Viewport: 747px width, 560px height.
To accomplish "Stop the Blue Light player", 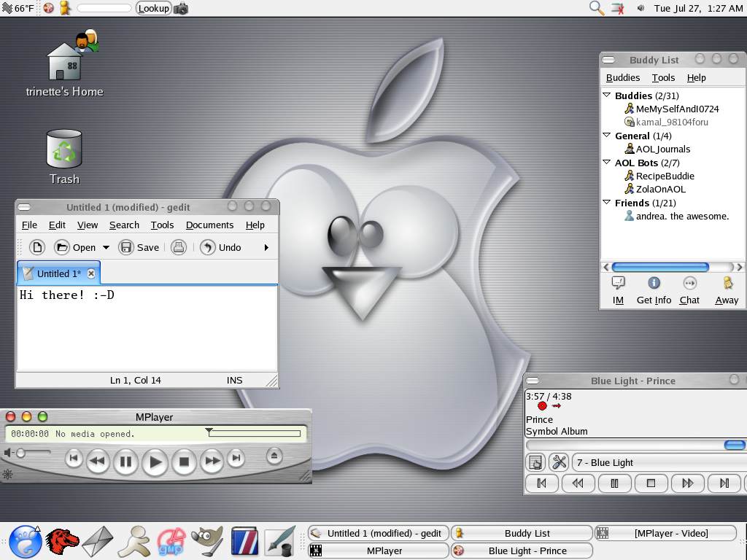I will point(651,483).
